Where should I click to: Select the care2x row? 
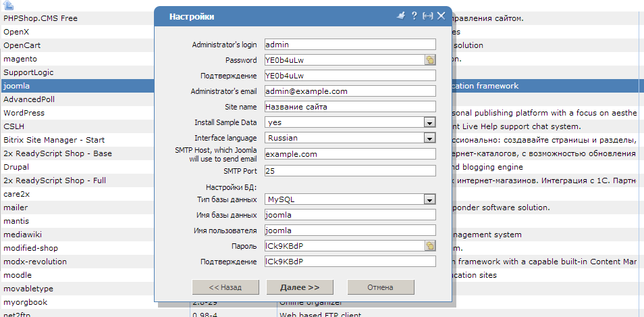[16, 194]
